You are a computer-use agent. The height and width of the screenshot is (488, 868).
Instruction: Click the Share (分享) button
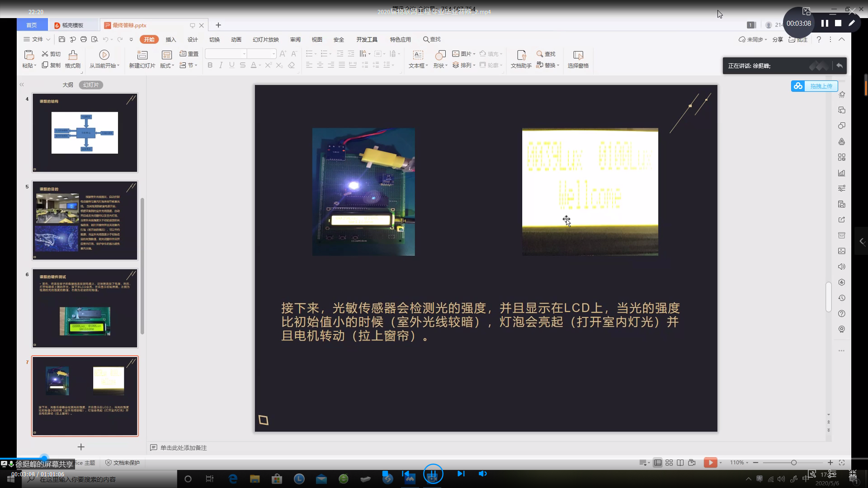[778, 39]
